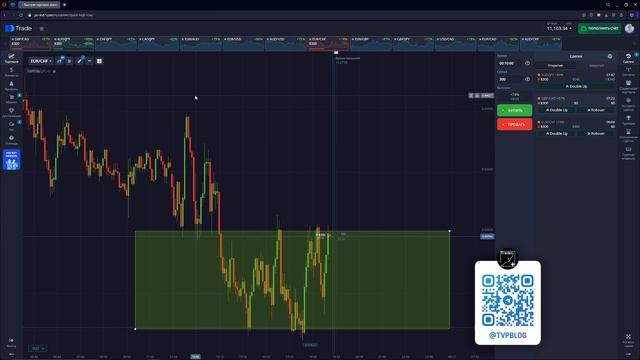Viewport: 640px width, 360px height.
Task: Click Double Up on the EUR/CHF trade
Action: (x=556, y=133)
